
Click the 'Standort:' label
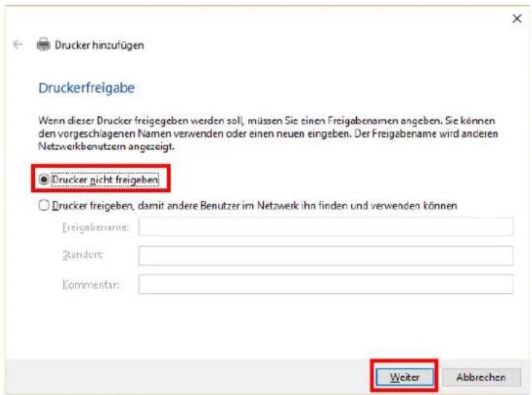83,255
